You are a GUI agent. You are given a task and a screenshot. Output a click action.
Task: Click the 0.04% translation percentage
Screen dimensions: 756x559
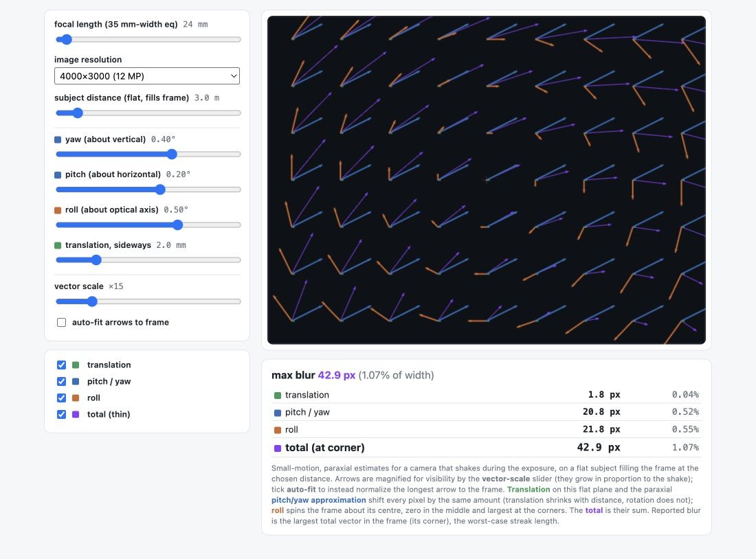[685, 395]
